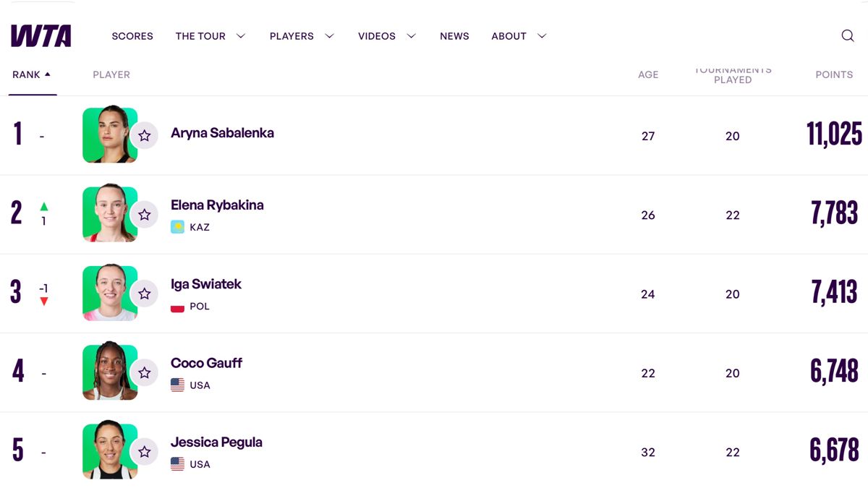Click Swiatek's points value 7,413
868x488 pixels.
click(834, 292)
